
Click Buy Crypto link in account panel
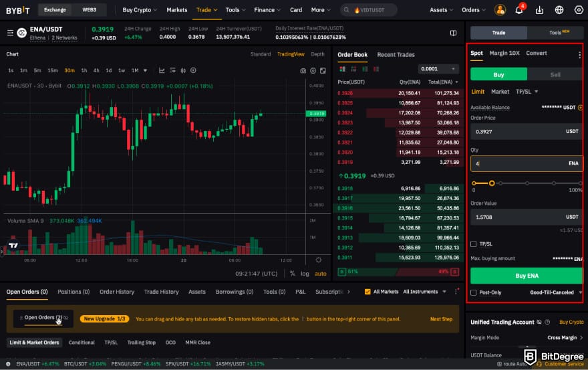click(x=571, y=322)
